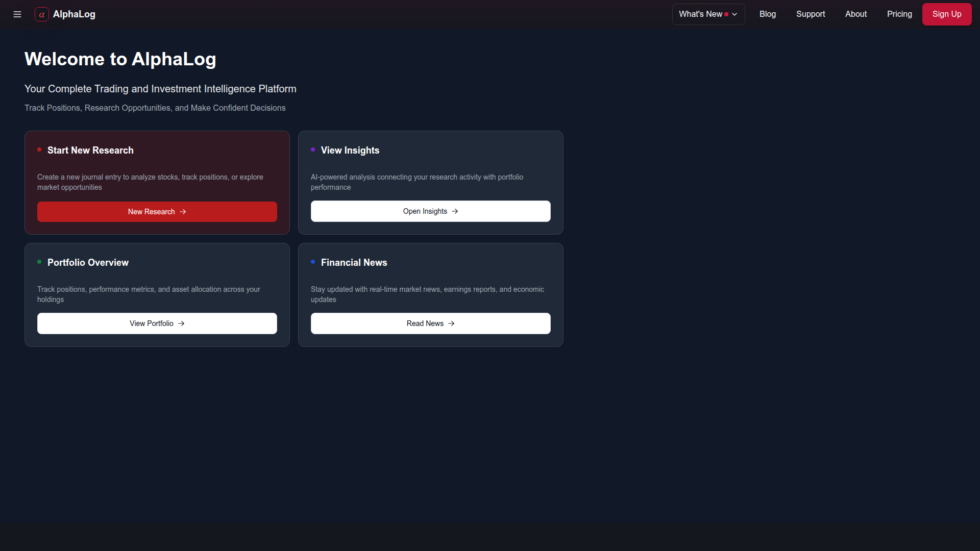Click the New Research button
The width and height of the screenshot is (980, 551).
point(157,212)
